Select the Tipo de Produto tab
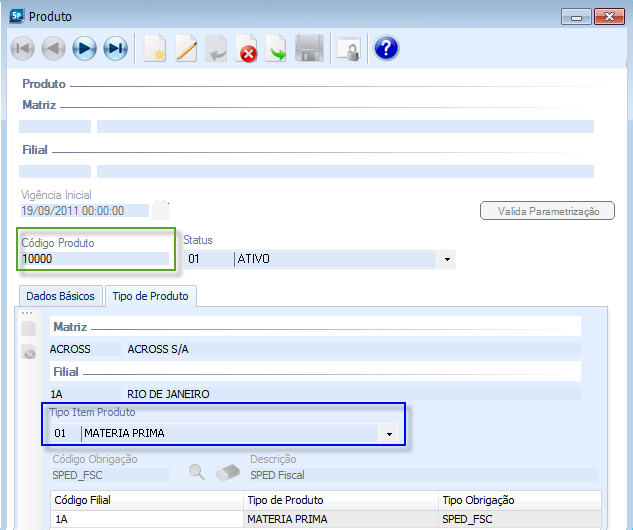The image size is (633, 530). coord(151,296)
